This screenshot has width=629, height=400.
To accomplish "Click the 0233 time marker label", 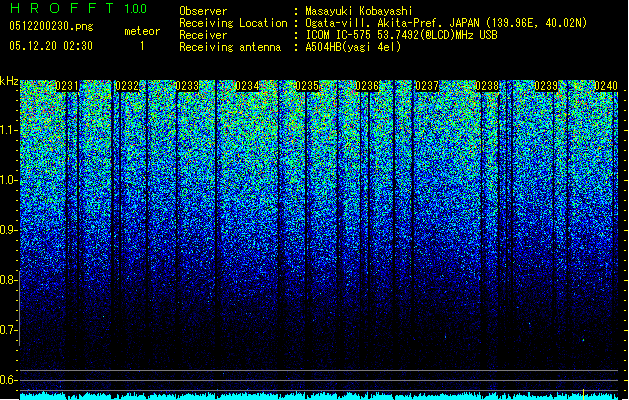I will [x=187, y=86].
